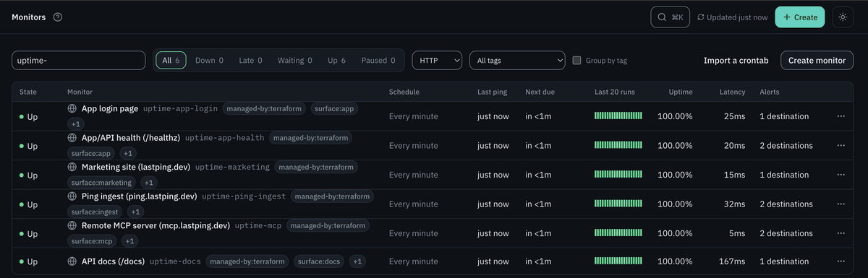Screen dimensions: 868x278
Task: Expand the +1 tags on Marketing site row
Action: 150,183
